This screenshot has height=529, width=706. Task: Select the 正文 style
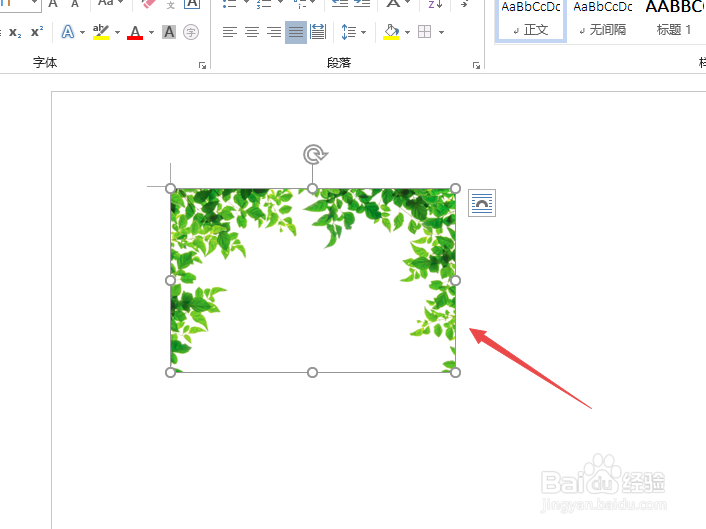(x=531, y=20)
